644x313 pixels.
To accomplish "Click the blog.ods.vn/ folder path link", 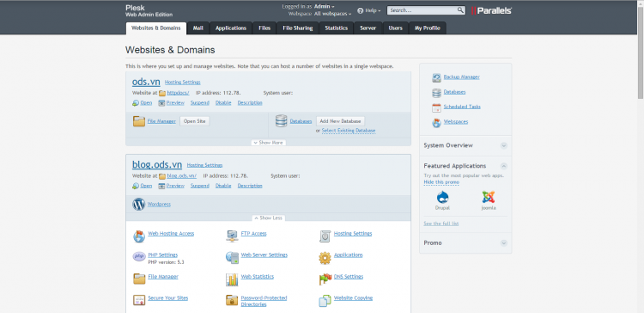I will pyautogui.click(x=182, y=176).
